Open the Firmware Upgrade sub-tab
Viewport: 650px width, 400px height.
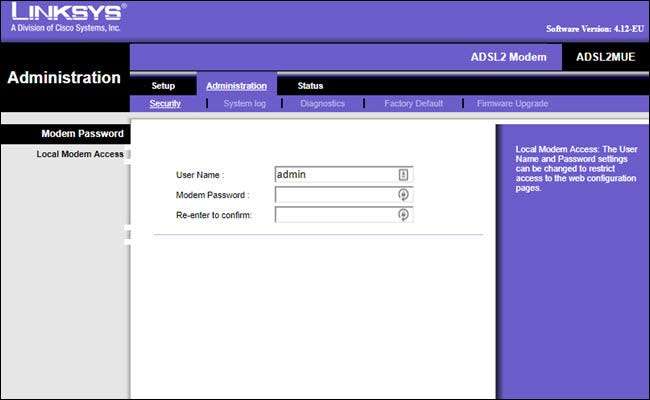512,104
